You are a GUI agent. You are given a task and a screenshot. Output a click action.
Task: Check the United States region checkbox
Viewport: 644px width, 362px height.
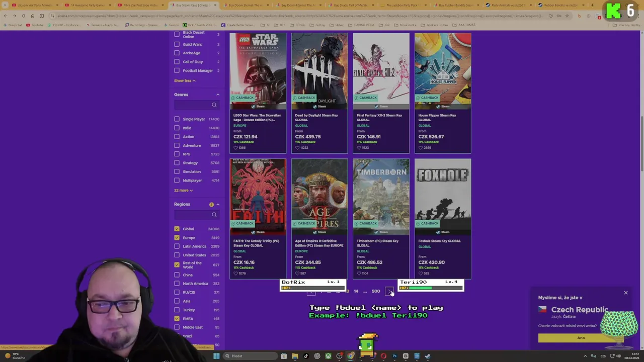click(177, 255)
